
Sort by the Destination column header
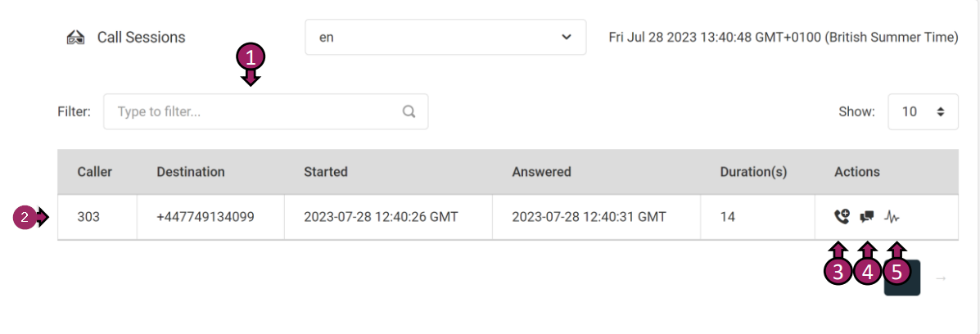(x=191, y=172)
